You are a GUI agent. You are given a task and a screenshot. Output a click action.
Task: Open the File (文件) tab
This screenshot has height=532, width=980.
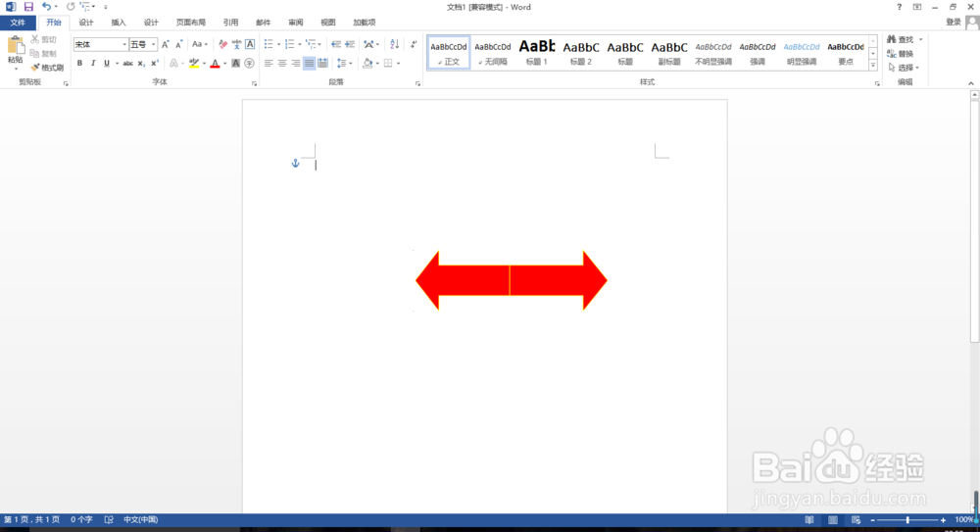coord(18,23)
